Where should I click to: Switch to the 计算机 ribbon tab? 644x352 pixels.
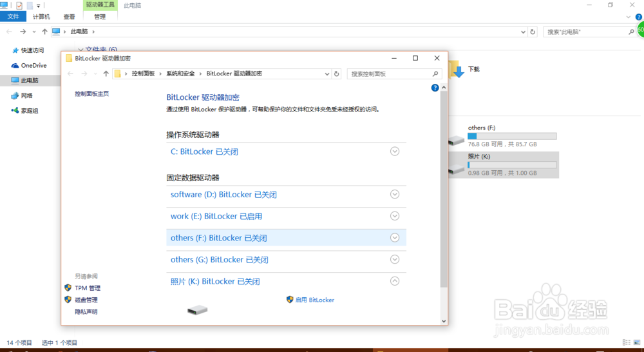click(41, 17)
